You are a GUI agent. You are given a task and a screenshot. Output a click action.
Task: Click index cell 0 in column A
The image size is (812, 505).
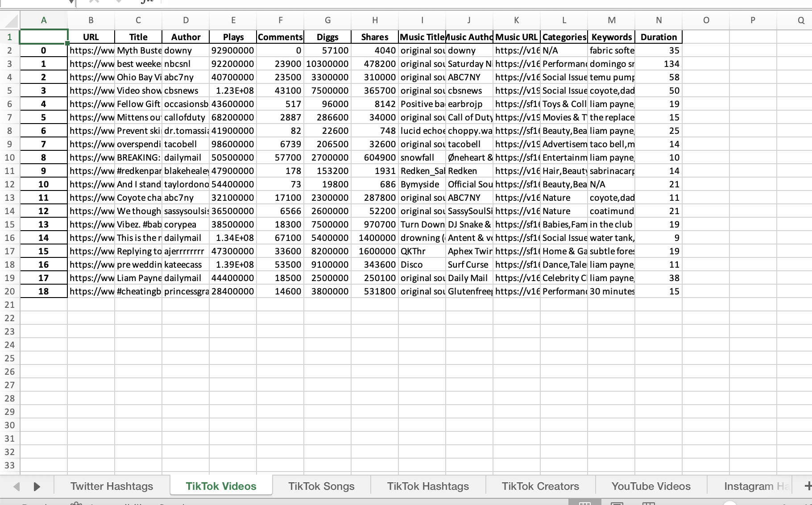pyautogui.click(x=44, y=50)
